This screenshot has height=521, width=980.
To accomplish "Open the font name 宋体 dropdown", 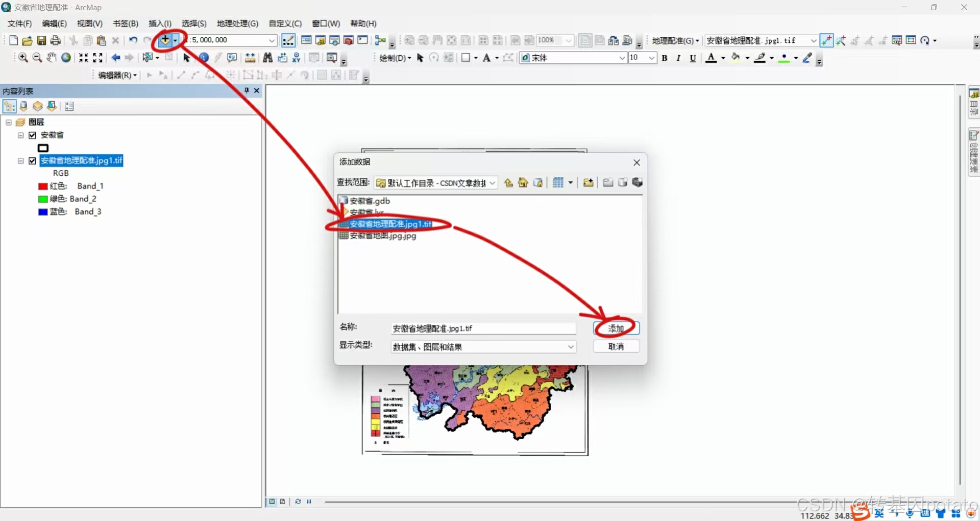I will 622,58.
